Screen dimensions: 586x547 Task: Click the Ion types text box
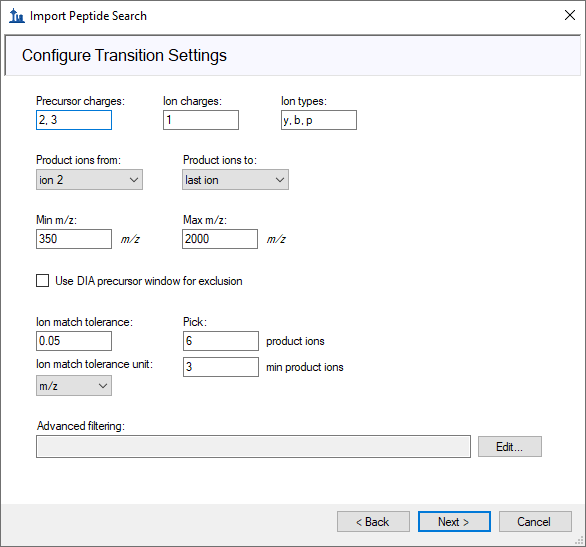pyautogui.click(x=319, y=120)
